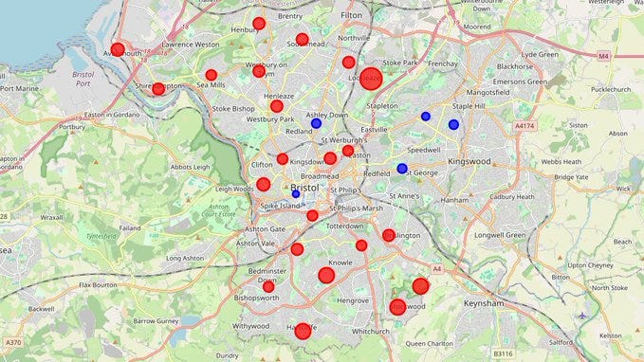Select the large red marker below Knowle
Viewport: 644px width, 362px height.
(326, 276)
